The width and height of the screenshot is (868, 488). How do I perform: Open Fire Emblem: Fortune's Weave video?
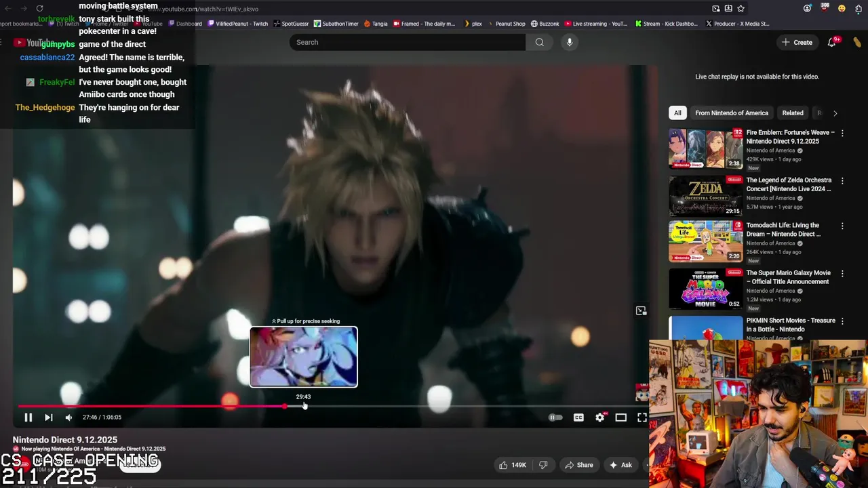pyautogui.click(x=790, y=137)
